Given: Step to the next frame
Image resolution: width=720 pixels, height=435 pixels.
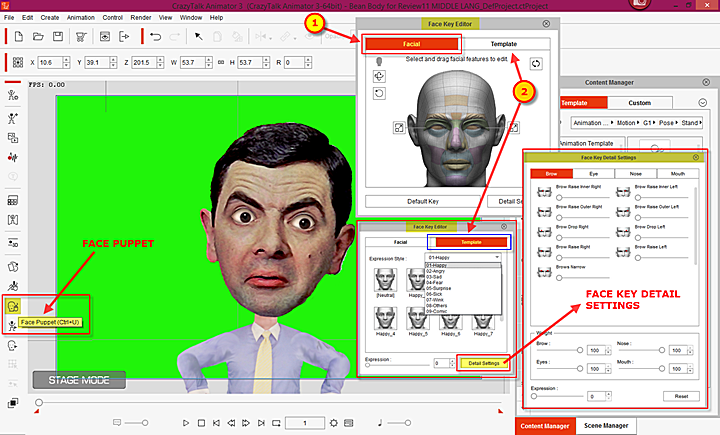Looking at the screenshot, I should point(246,423).
